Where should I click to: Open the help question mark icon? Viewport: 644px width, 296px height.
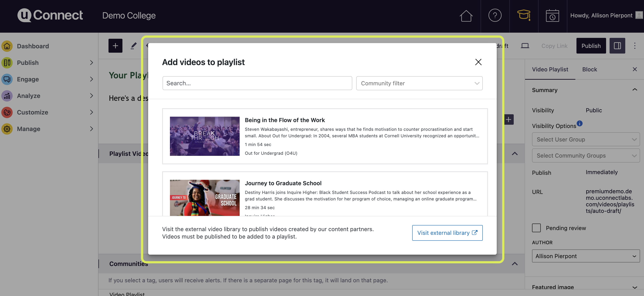pos(495,15)
